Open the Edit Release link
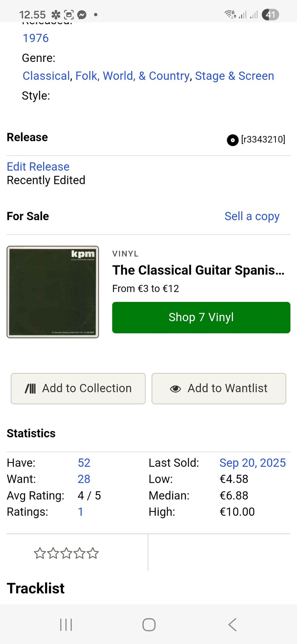297x644 pixels. coord(38,167)
